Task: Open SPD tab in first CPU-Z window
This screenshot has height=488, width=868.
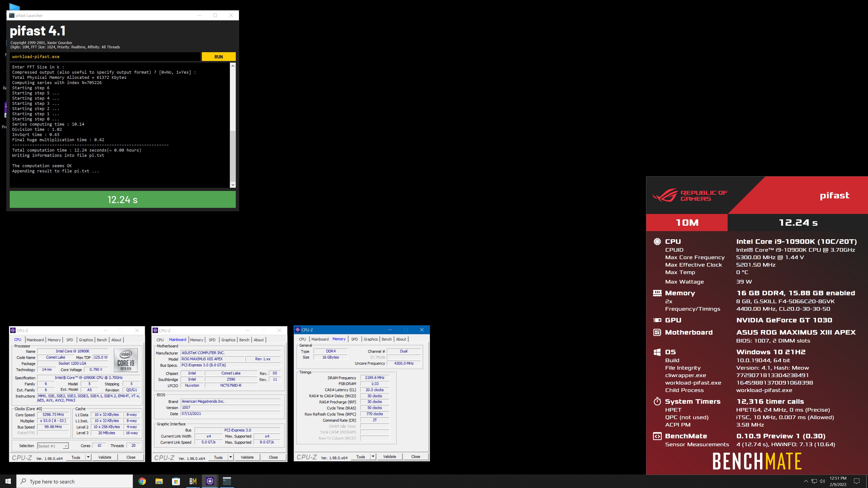Action: coord(70,340)
